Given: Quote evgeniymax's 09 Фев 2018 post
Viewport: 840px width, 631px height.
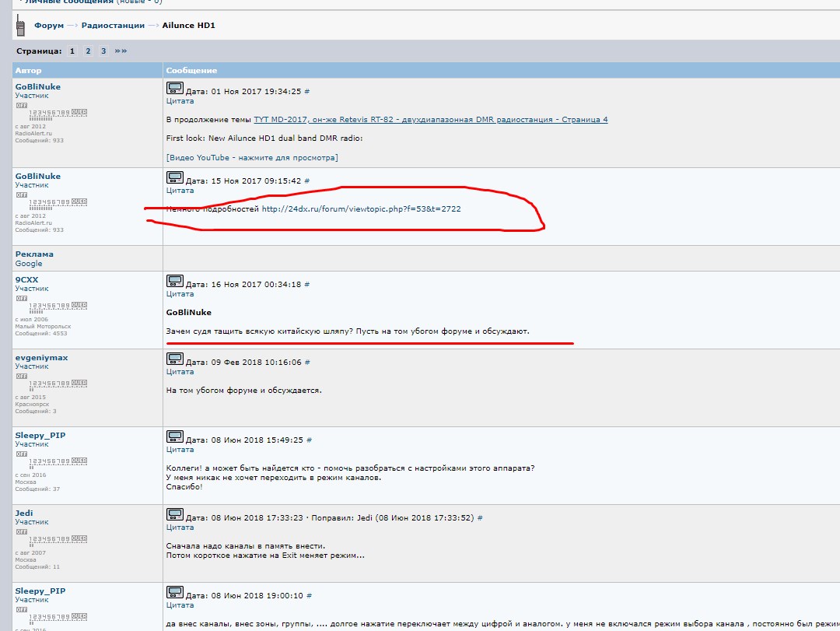Looking at the screenshot, I should tap(180, 372).
